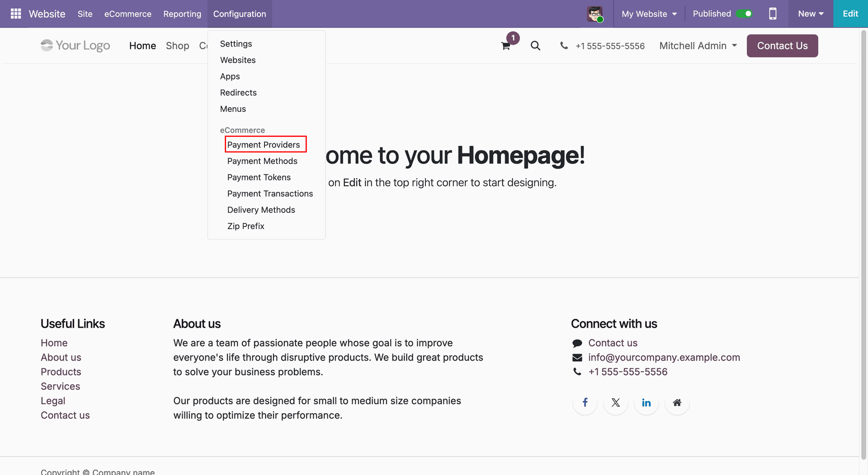Open footer Legal link
This screenshot has width=868, height=475.
(53, 401)
